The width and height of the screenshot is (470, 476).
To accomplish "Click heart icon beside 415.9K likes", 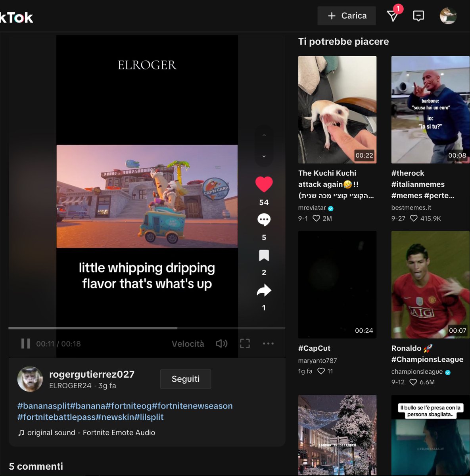I will click(x=414, y=218).
